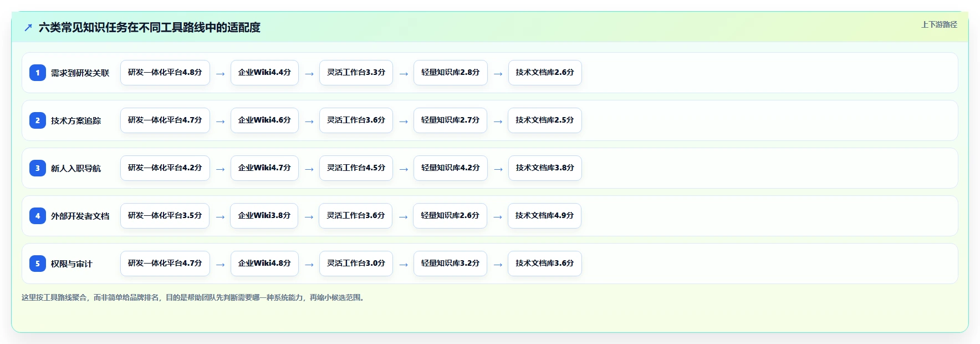Click the 轻量知识库2.6分 chip

click(450, 216)
